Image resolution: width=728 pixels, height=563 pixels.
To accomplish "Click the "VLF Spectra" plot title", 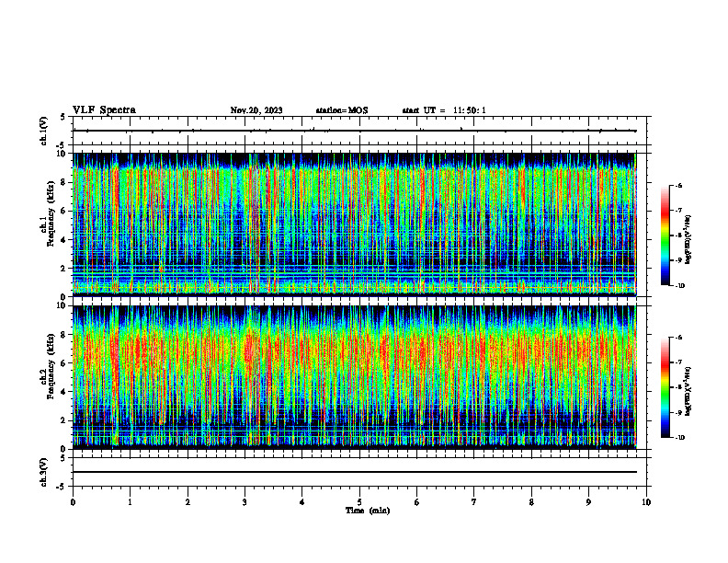I will tap(104, 110).
